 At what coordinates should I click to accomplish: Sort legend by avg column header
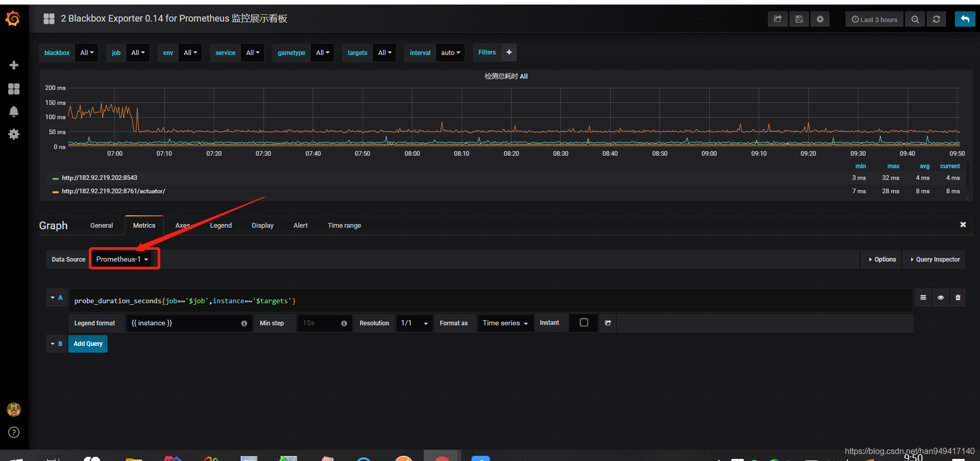pyautogui.click(x=925, y=166)
